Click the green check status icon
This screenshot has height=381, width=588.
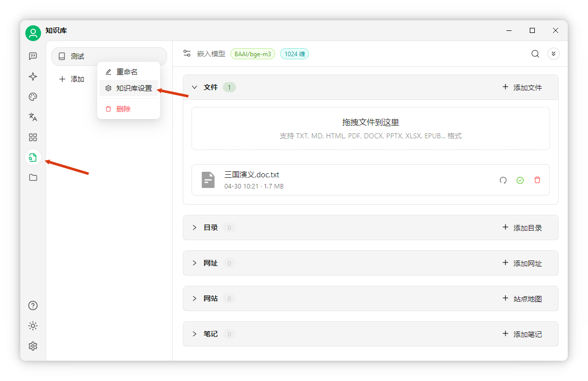point(520,180)
